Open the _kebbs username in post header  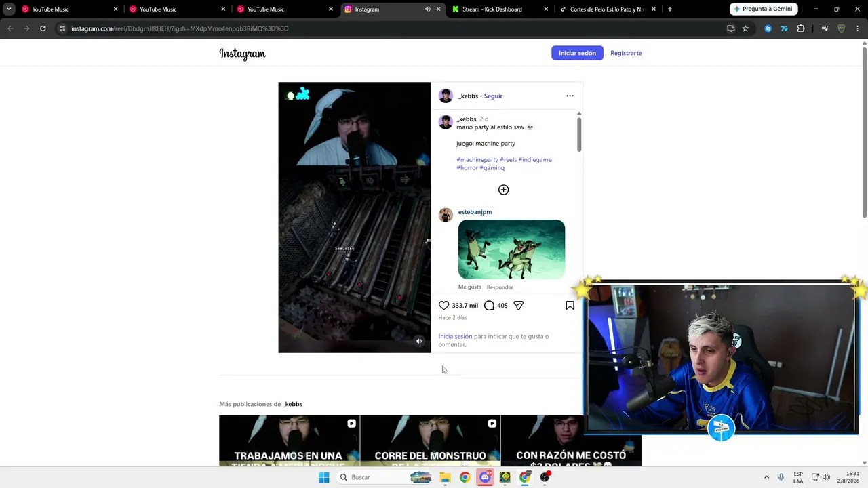468,96
